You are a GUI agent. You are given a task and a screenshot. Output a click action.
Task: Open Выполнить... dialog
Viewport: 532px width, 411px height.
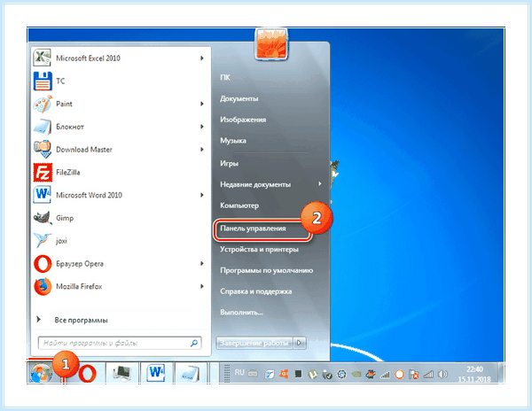241,313
